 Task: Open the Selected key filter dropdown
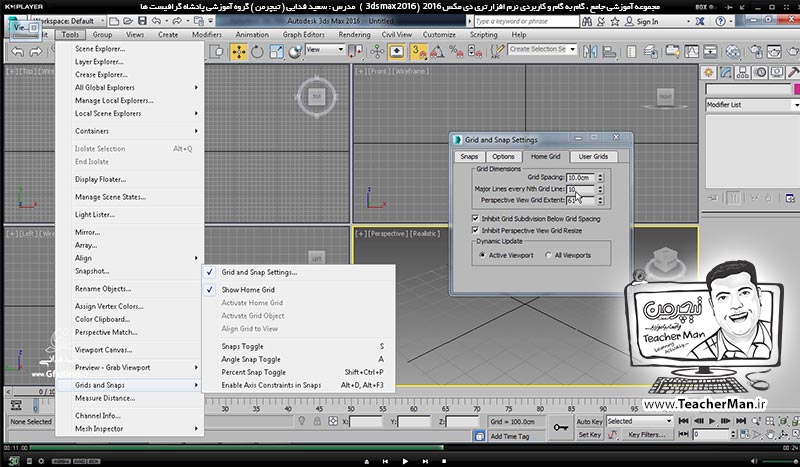click(x=639, y=421)
